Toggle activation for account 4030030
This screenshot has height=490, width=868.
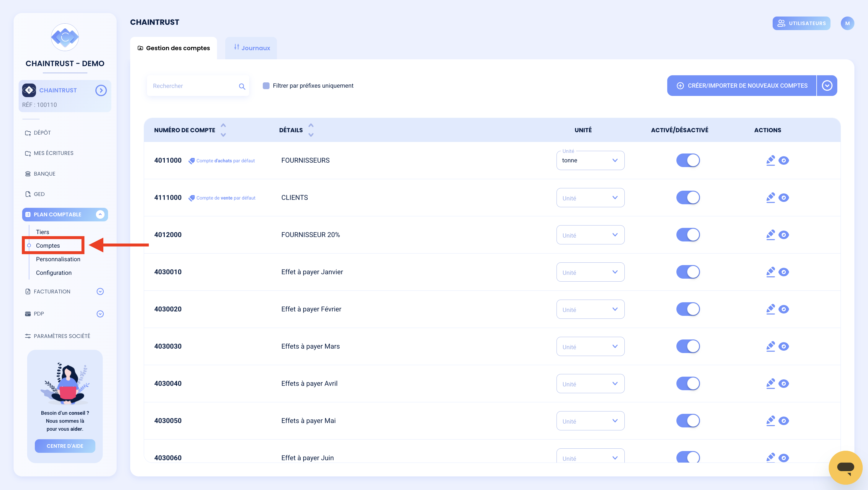coord(688,347)
